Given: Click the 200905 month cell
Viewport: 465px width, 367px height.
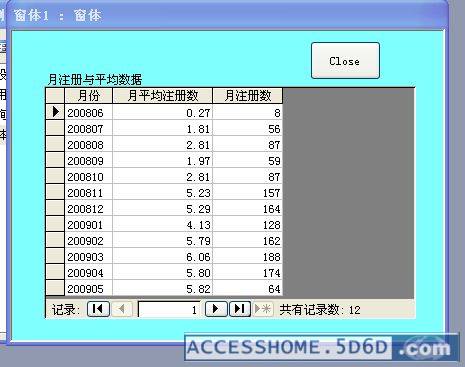Looking at the screenshot, I should tap(89, 288).
